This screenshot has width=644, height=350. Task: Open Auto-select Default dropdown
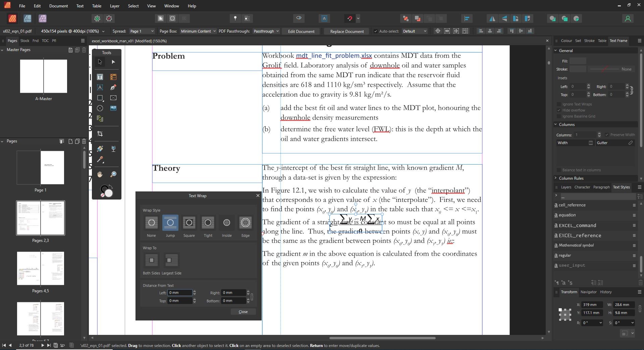click(x=415, y=31)
